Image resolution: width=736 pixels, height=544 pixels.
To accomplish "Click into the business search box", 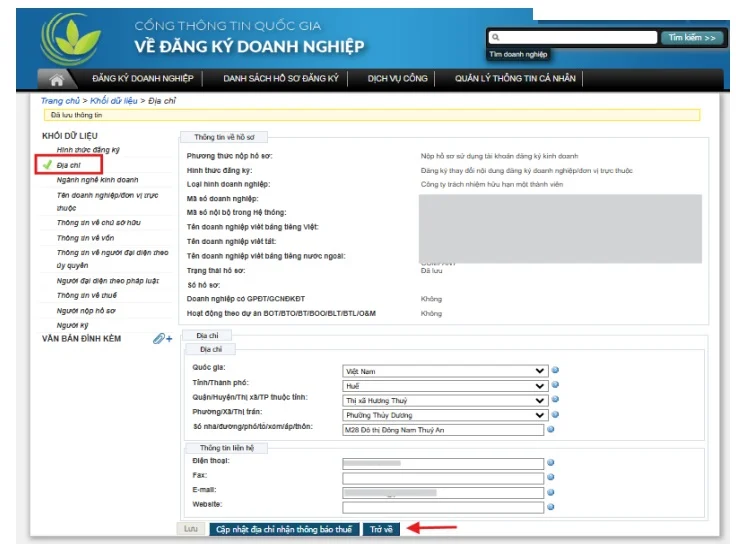I will tap(573, 38).
